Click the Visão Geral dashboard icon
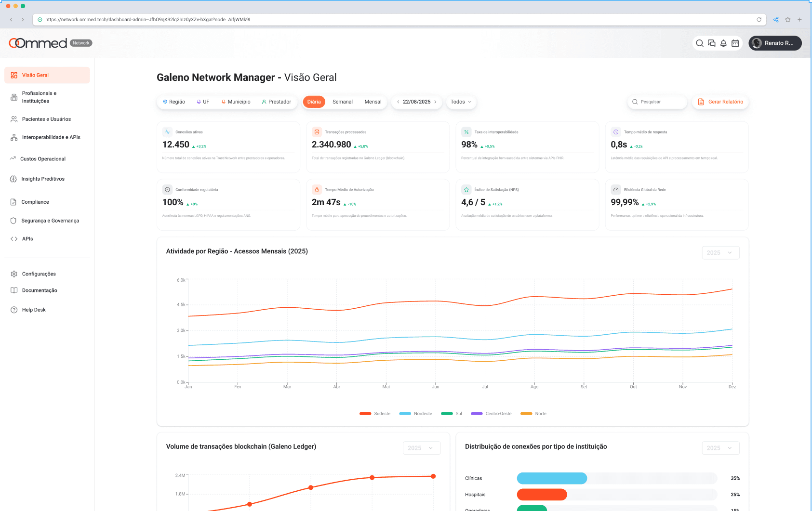Viewport: 812px width, 511px height. pyautogui.click(x=14, y=75)
